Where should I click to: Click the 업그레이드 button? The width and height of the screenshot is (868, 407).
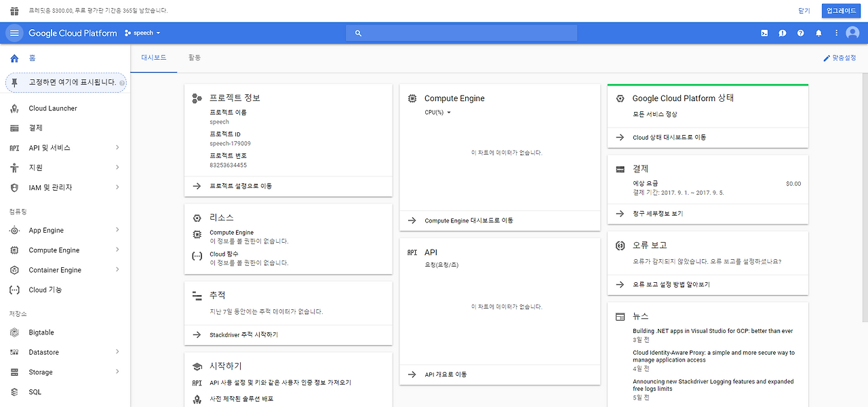[840, 11]
